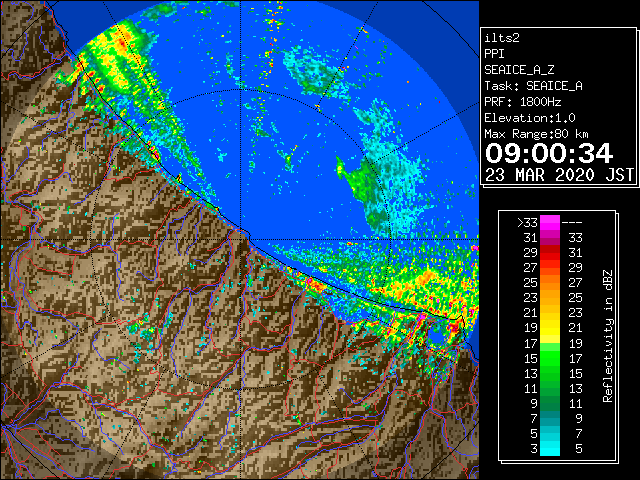Click the lowest legend value '3'
Image resolution: width=640 pixels, height=480 pixels.
(x=534, y=449)
